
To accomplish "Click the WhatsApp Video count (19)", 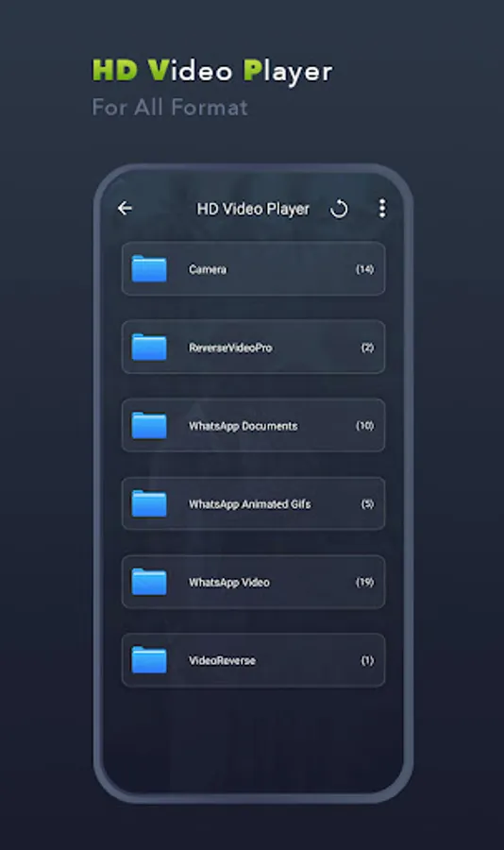I will pyautogui.click(x=364, y=582).
